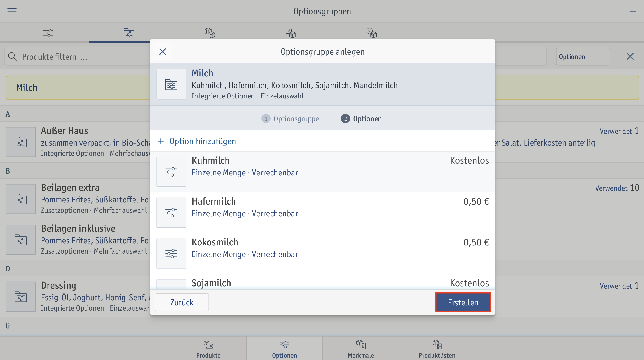The width and height of the screenshot is (644, 360).
Task: Click the Dressing group icon
Action: click(x=21, y=297)
